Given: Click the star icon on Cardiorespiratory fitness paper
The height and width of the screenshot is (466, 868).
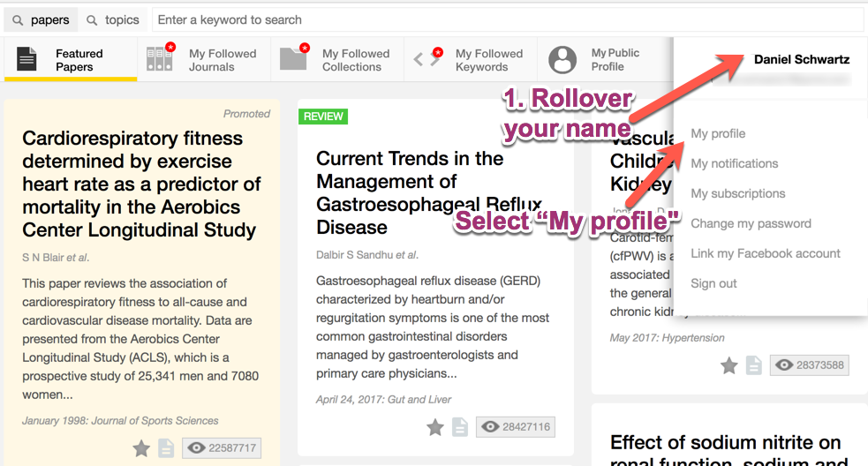Looking at the screenshot, I should [x=141, y=448].
